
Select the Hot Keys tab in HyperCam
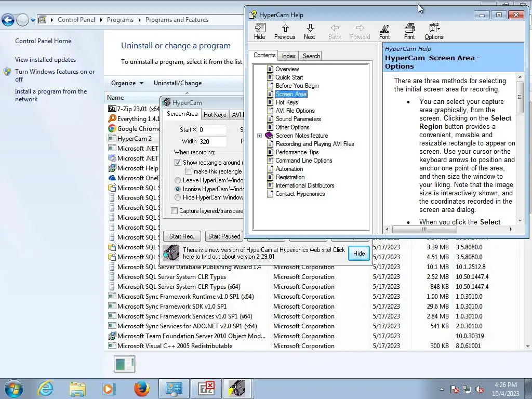tap(215, 115)
